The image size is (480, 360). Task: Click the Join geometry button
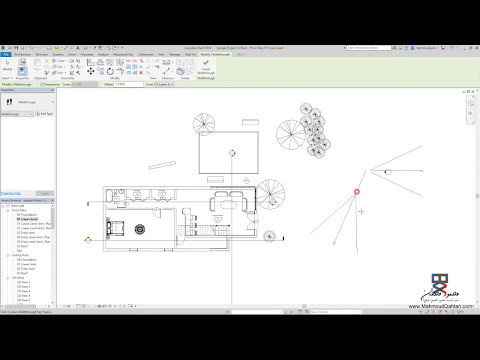click(x=58, y=73)
